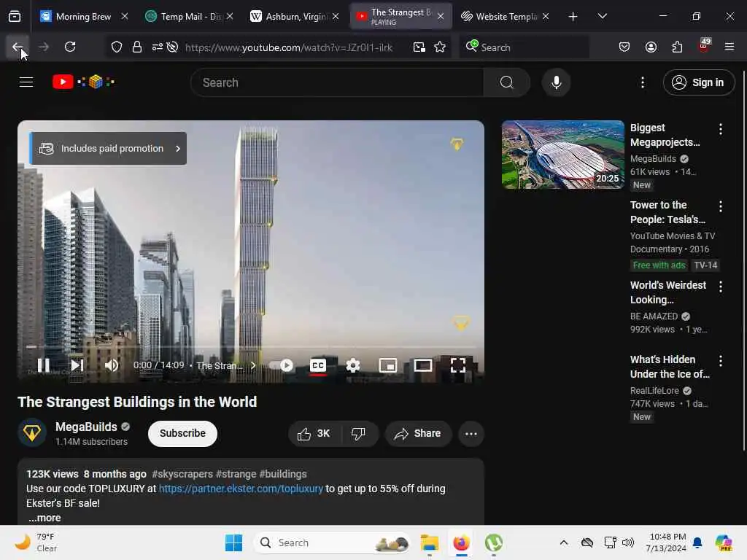Share this video
This screenshot has width=747, height=560.
click(418, 433)
